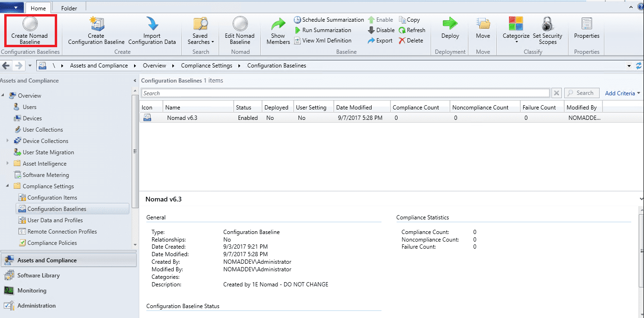Open Properties from the ribbon
The width and height of the screenshot is (644, 318).
[587, 28]
